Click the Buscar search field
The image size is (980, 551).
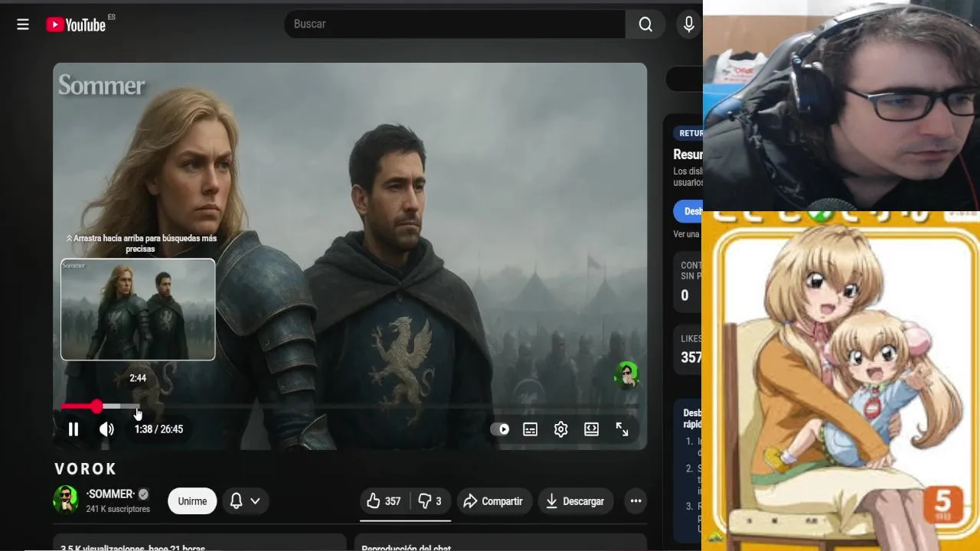(x=455, y=24)
